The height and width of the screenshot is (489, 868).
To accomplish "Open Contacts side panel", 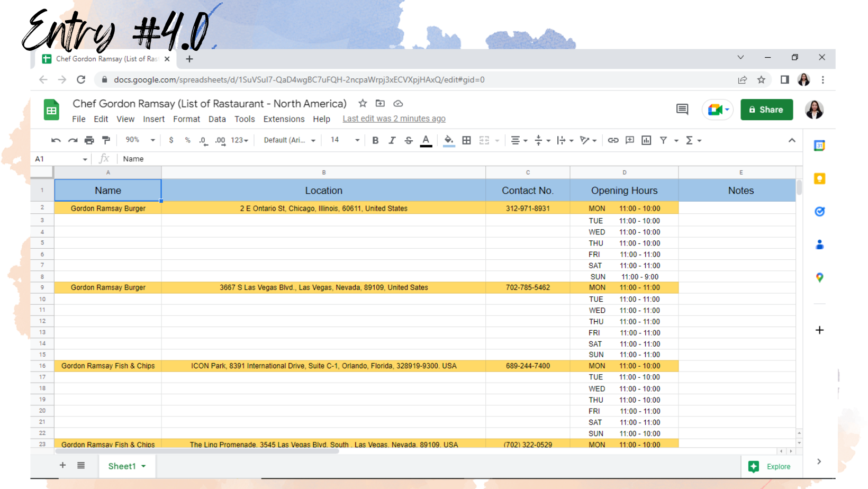I will [819, 245].
